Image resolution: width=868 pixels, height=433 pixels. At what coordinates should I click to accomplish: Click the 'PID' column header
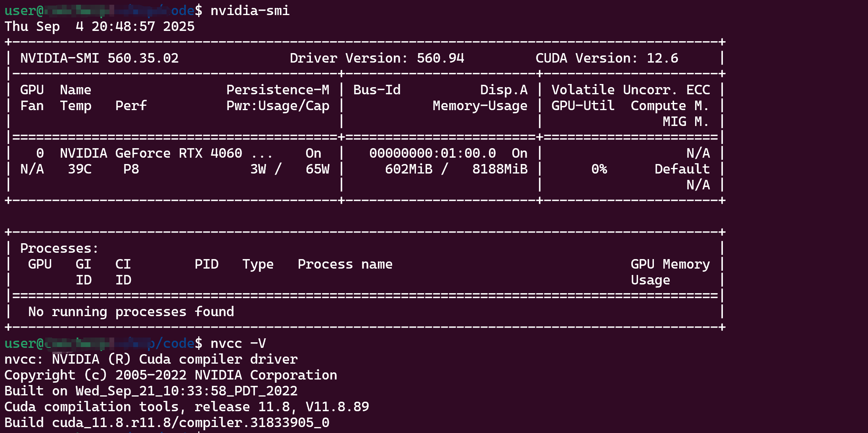click(207, 264)
